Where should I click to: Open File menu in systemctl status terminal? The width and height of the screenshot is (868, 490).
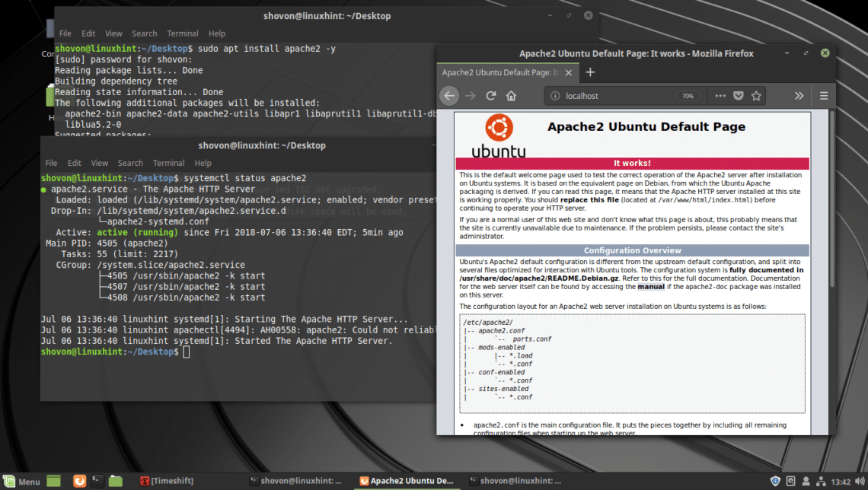[52, 163]
